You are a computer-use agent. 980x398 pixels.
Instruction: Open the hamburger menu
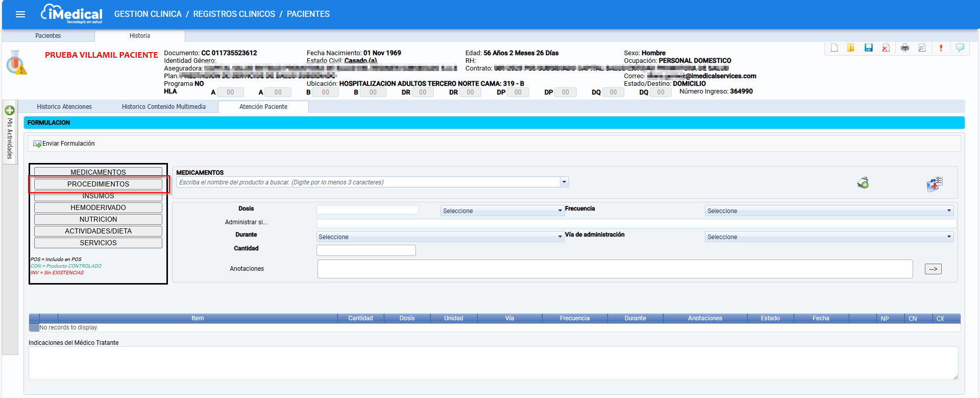click(20, 14)
